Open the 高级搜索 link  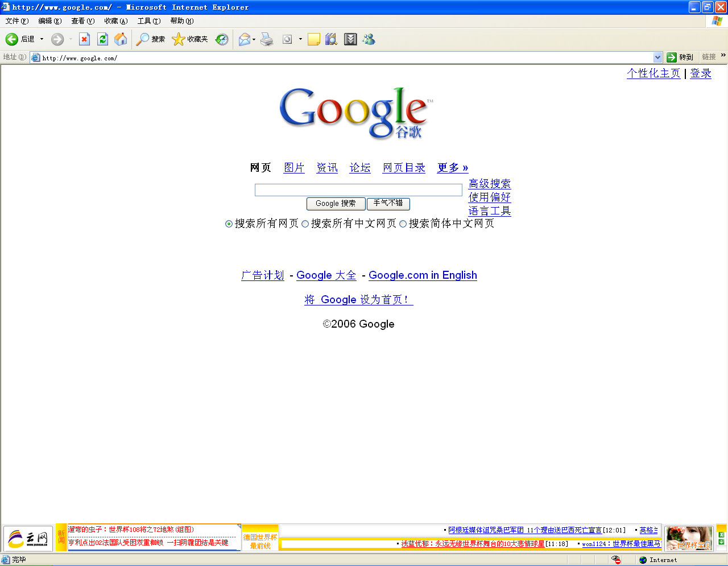490,184
